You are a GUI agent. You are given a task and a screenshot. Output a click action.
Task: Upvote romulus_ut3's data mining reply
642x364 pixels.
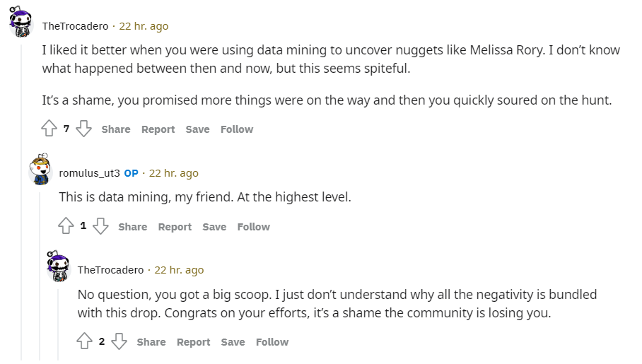point(66,225)
